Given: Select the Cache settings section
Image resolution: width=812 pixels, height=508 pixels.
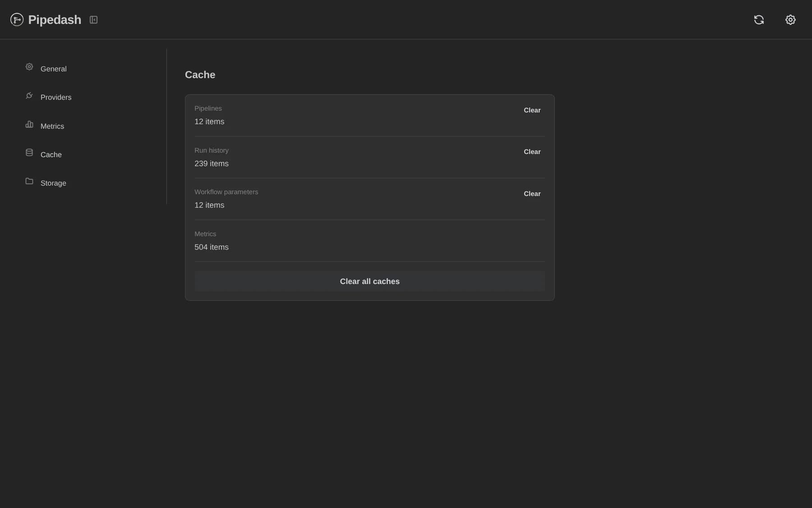Looking at the screenshot, I should (x=51, y=154).
